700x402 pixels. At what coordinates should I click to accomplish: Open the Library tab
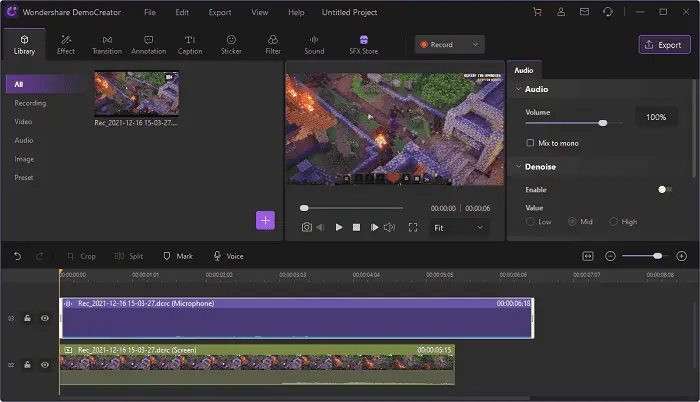(24, 45)
